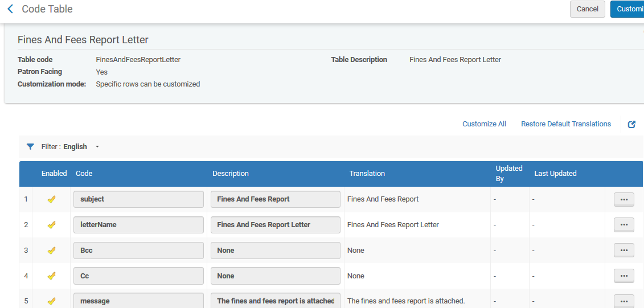This screenshot has width=644, height=308.
Task: Click the back arrow beside Code Table
Action: (10, 9)
